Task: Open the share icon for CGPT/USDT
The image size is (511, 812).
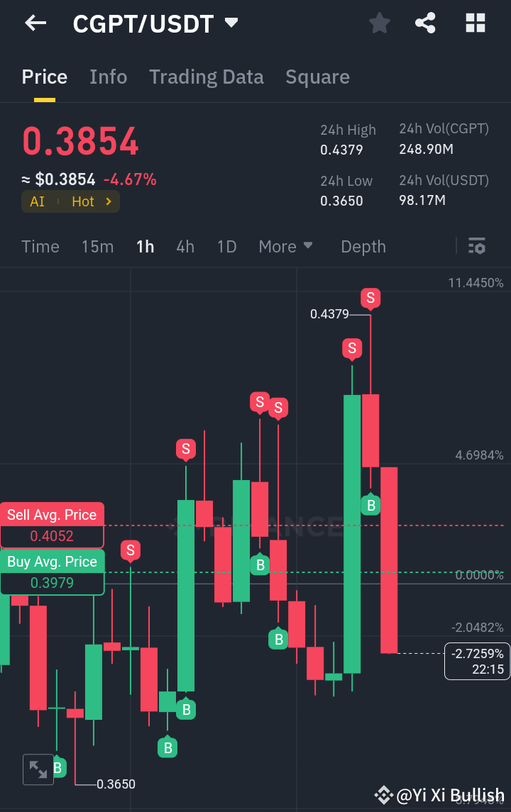Action: (425, 23)
